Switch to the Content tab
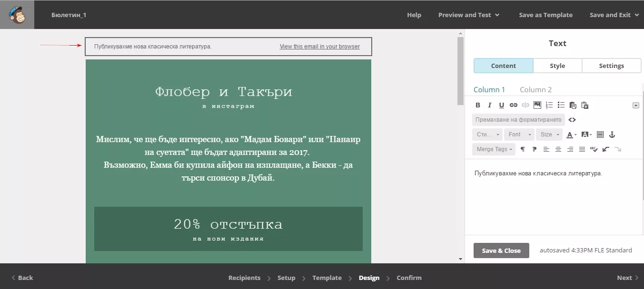The height and width of the screenshot is (289, 644). 504,66
